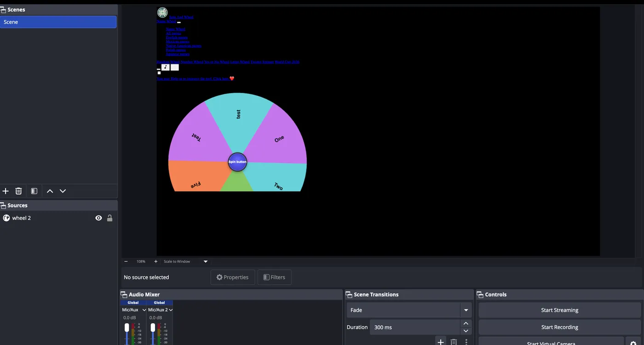Click the Mic/Aux volume fader handle
Viewport: 644px width, 345px height.
pyautogui.click(x=126, y=328)
